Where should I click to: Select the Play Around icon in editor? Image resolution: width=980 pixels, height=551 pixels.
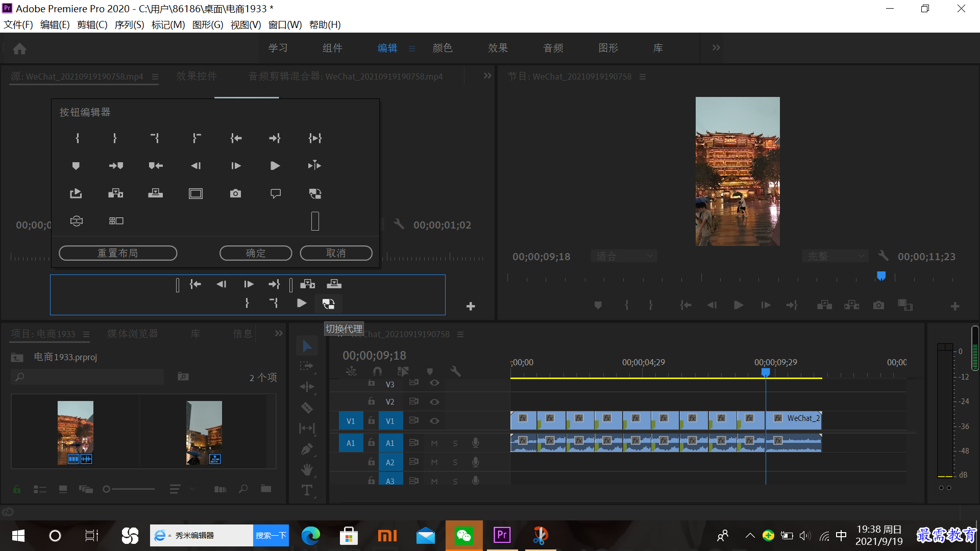314,165
